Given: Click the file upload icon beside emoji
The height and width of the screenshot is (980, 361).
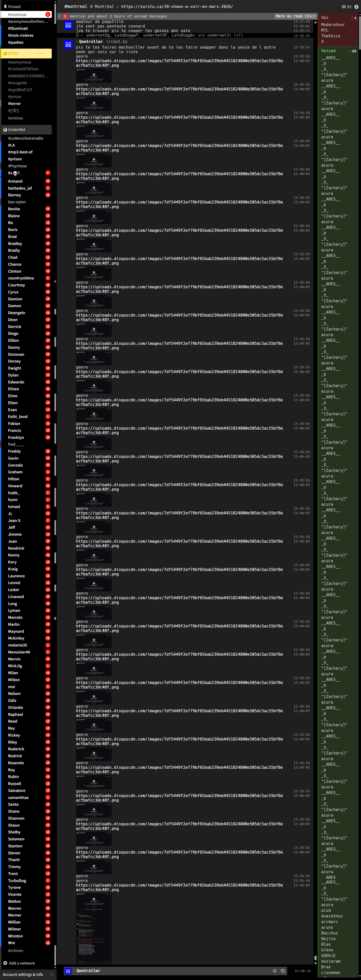Looking at the screenshot, I should click(283, 971).
